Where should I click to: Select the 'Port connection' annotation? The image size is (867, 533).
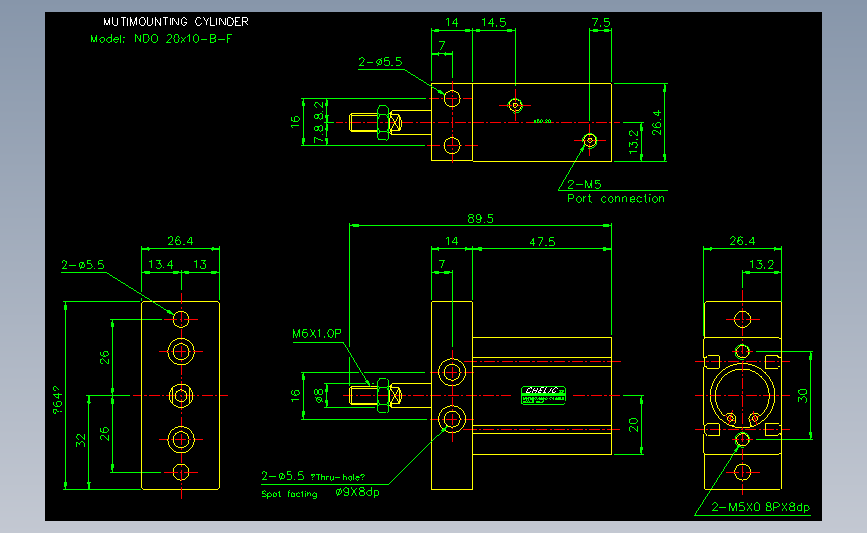coord(616,198)
